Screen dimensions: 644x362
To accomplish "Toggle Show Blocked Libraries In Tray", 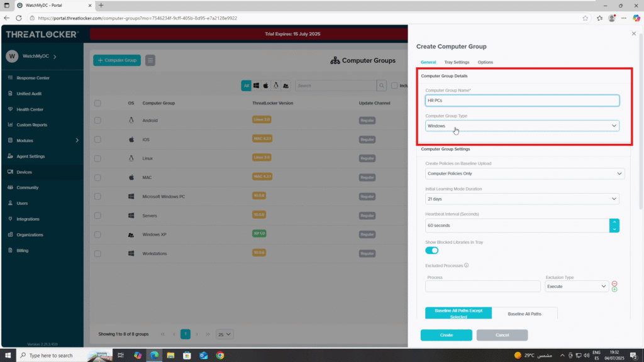I will coord(431,250).
